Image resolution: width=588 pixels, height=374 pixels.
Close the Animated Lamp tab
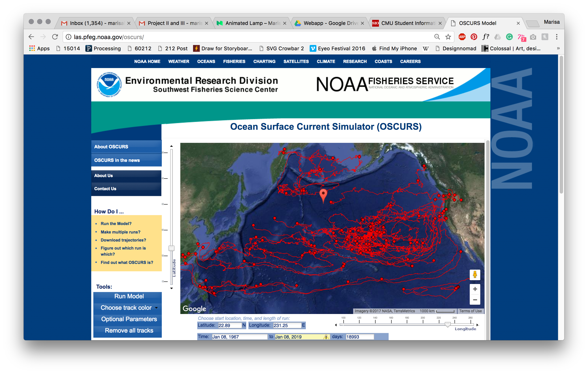pyautogui.click(x=285, y=23)
